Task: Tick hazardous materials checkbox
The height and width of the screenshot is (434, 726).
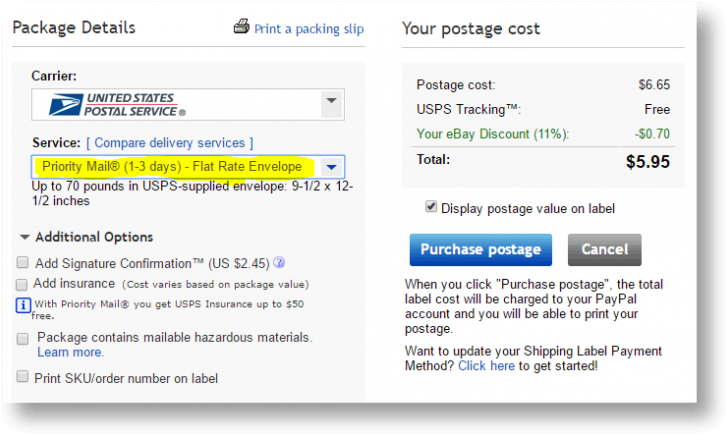Action: click(22, 338)
